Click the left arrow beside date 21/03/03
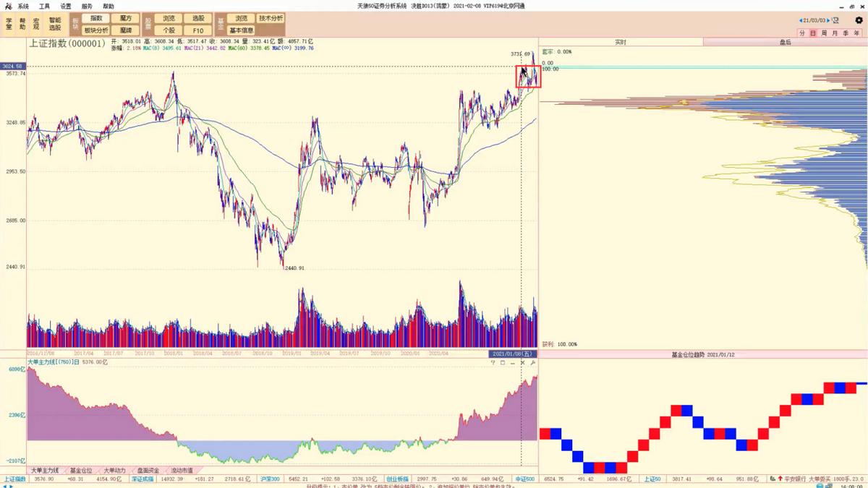868x488 pixels. [801, 20]
